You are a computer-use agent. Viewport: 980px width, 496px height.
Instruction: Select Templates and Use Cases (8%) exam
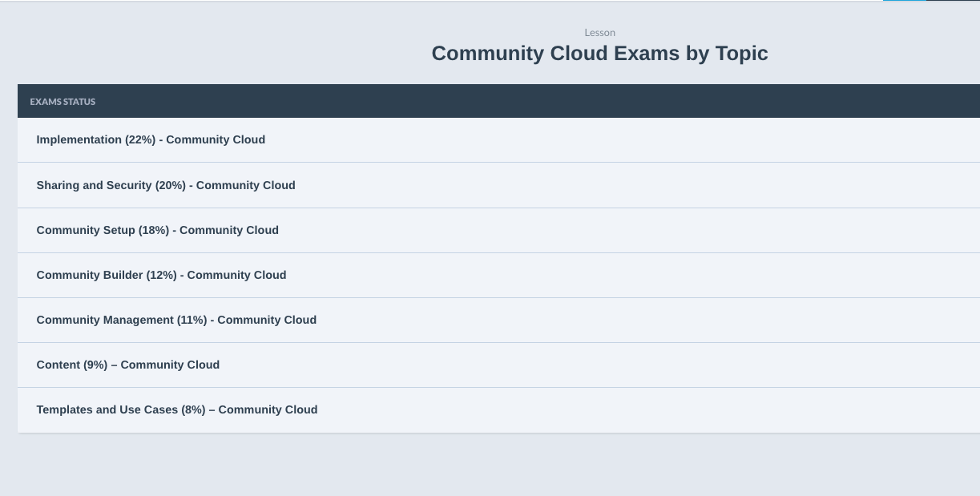click(177, 409)
